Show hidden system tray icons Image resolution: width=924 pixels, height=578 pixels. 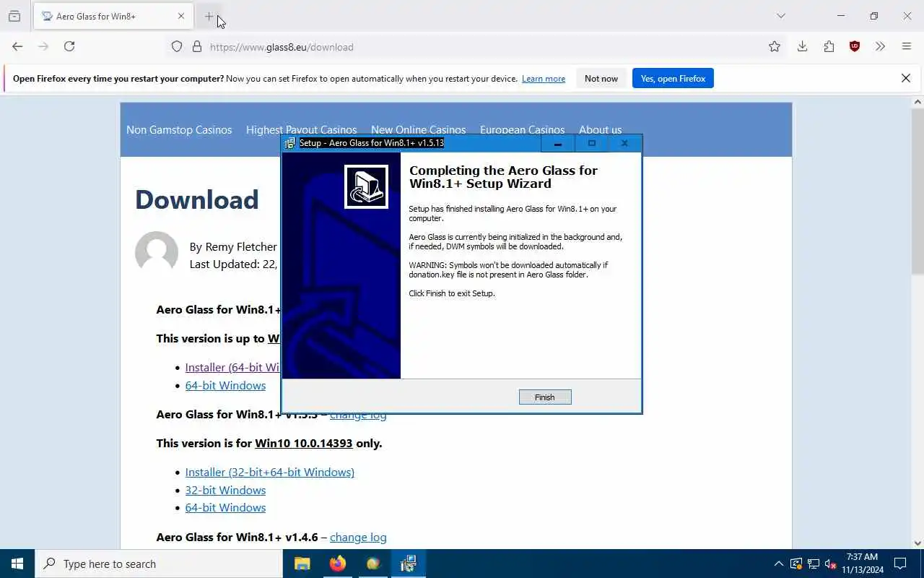(x=778, y=564)
